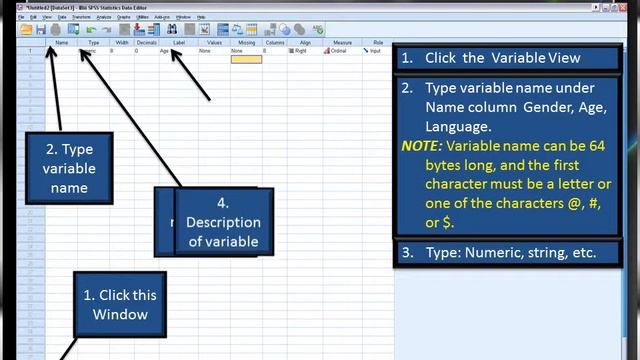This screenshot has height=360, width=640.
Task: Click the Align column header
Action: (305, 42)
